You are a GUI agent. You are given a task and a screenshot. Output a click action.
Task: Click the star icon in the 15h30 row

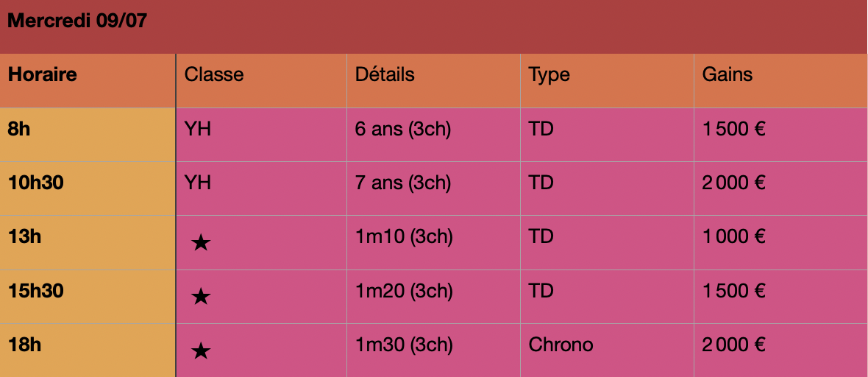(200, 297)
